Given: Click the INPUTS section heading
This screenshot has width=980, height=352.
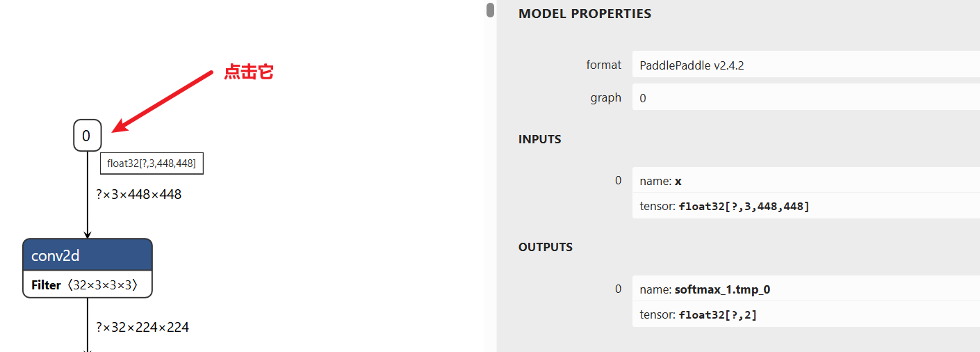Looking at the screenshot, I should coord(539,139).
